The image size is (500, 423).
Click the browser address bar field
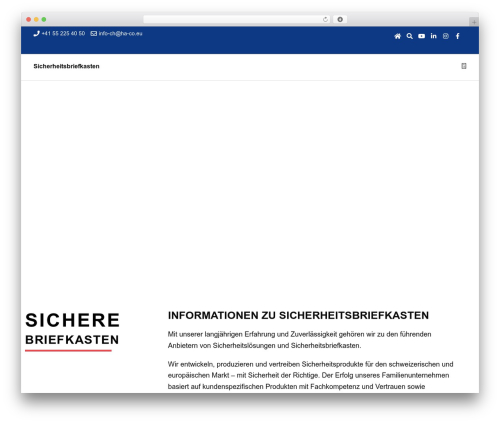coord(237,19)
